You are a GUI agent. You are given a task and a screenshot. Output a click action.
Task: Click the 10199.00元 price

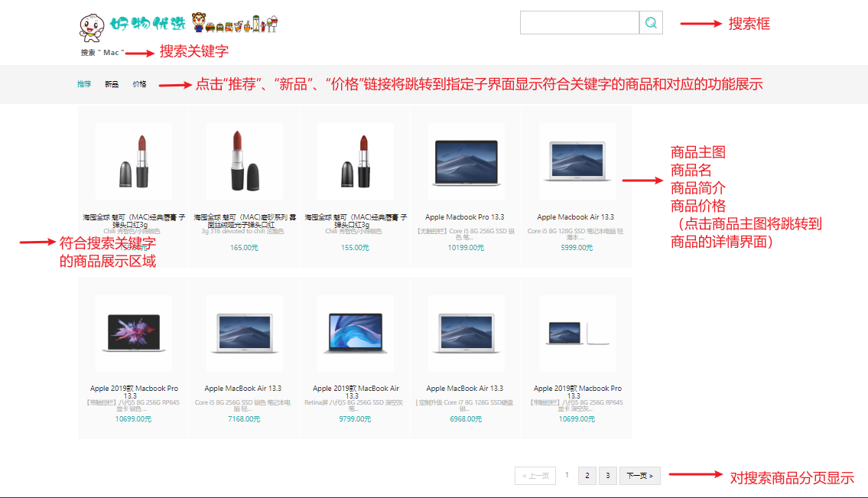(466, 248)
